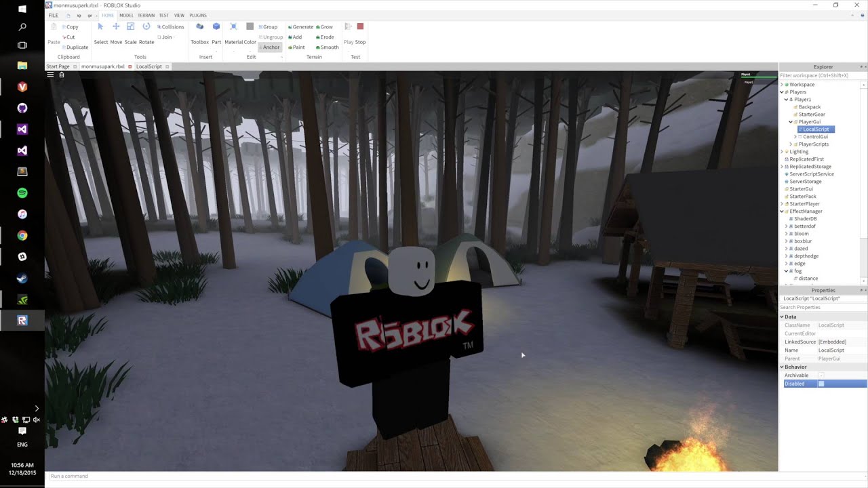Activate the Move tool
The height and width of the screenshot is (488, 868).
click(x=116, y=34)
